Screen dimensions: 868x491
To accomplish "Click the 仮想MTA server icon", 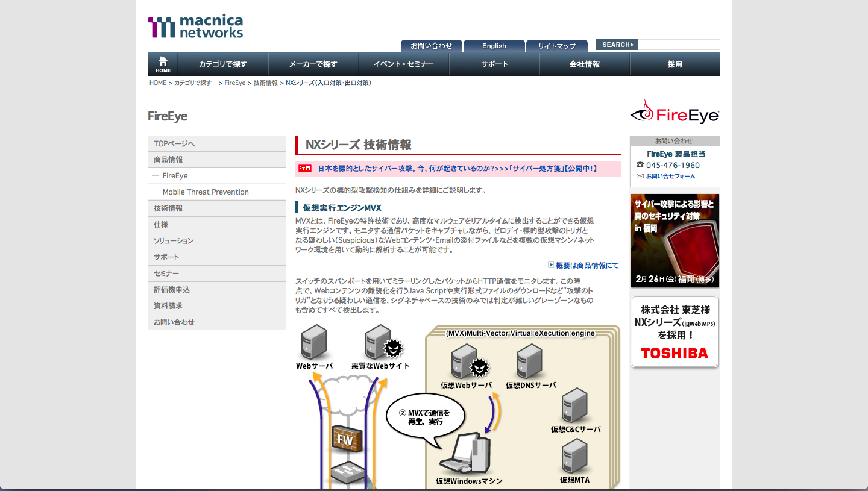I will (575, 456).
